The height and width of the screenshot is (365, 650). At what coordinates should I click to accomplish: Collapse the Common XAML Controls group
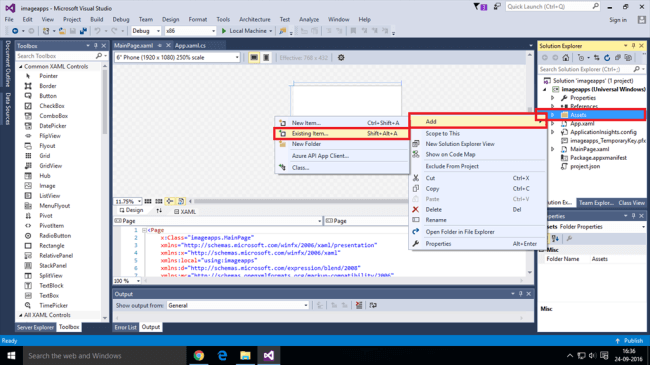[x=20, y=66]
